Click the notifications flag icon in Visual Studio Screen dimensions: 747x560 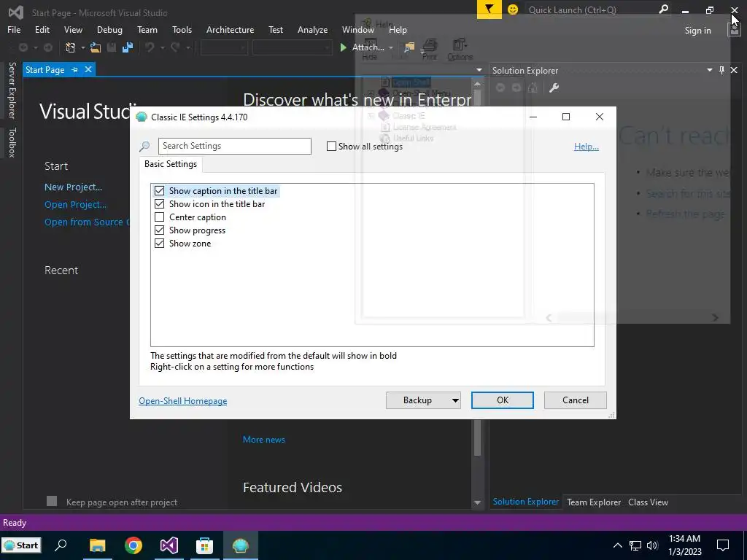point(489,9)
